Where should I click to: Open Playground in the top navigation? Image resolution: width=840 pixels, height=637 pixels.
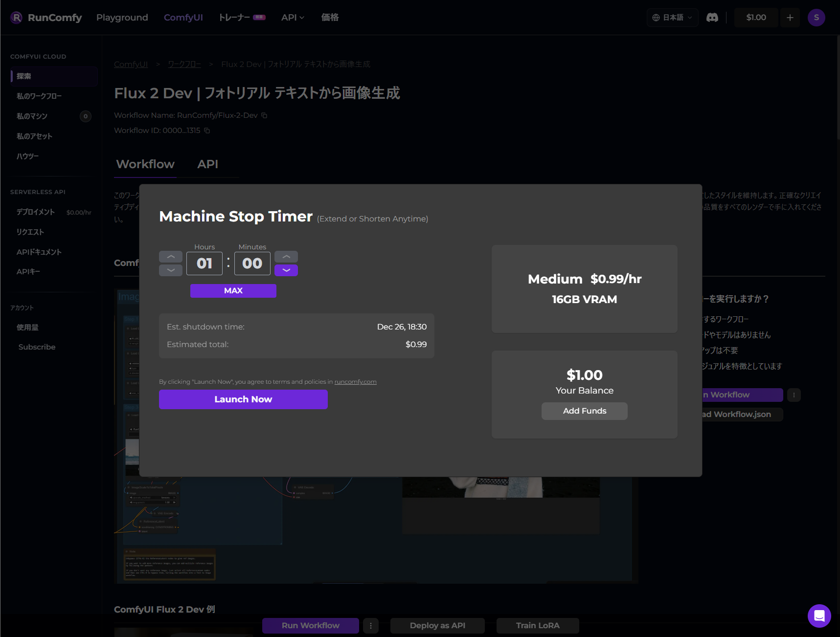tap(122, 18)
